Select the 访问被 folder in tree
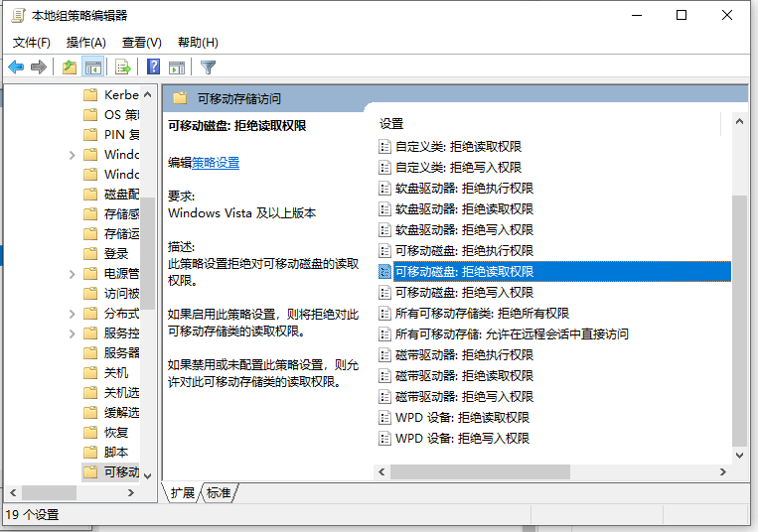Image resolution: width=758 pixels, height=532 pixels. coord(110,293)
